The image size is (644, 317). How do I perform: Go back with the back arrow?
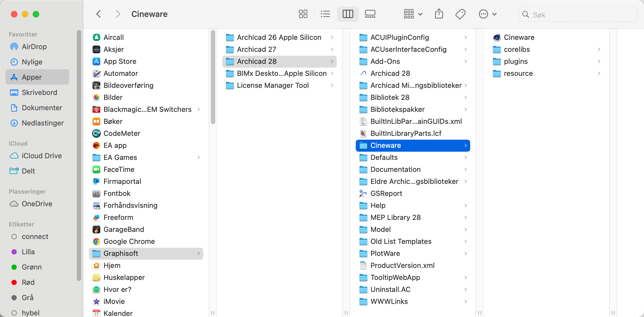tap(99, 14)
